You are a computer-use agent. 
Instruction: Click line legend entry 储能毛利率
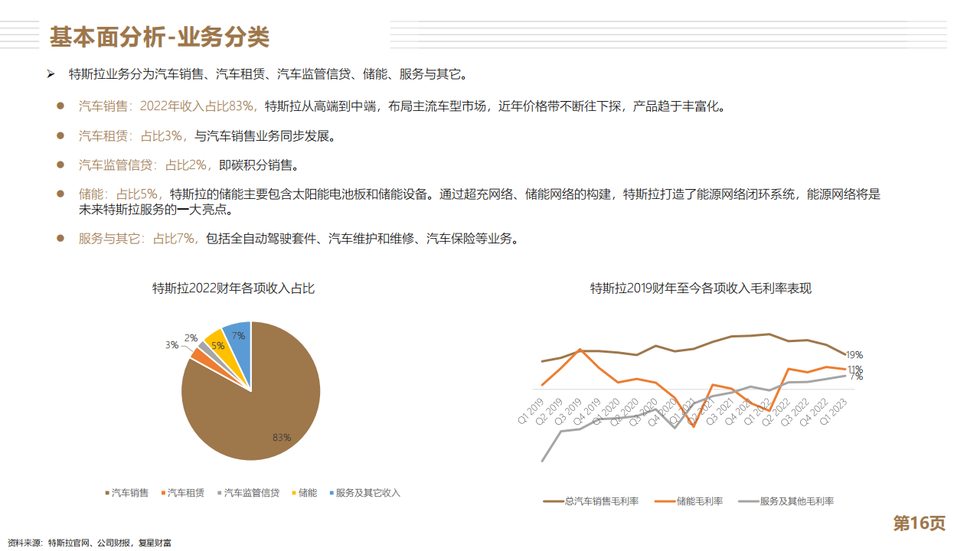point(689,501)
